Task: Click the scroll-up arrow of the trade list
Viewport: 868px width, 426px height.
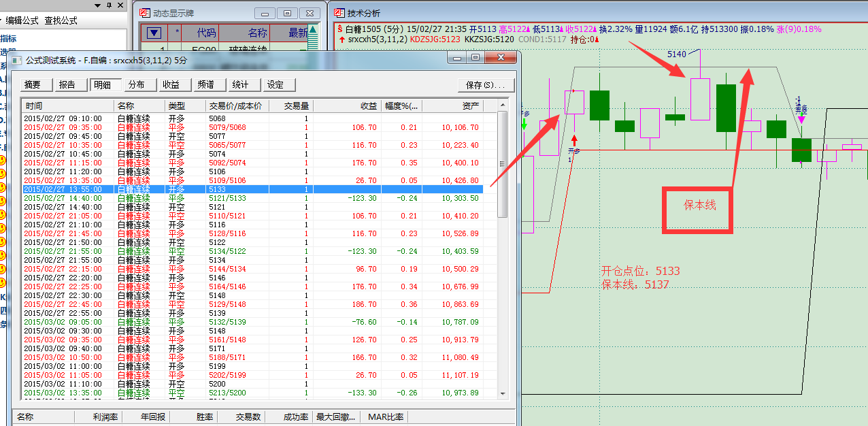Action: [x=503, y=105]
